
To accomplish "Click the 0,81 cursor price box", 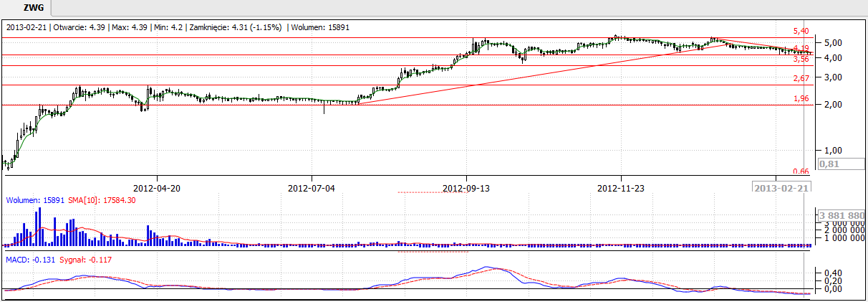I will 838,164.
